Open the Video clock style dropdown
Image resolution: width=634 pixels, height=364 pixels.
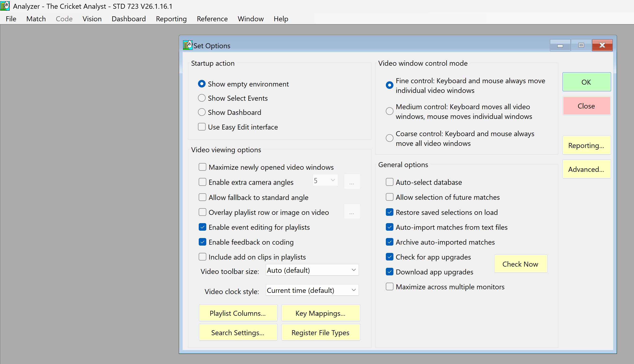312,290
